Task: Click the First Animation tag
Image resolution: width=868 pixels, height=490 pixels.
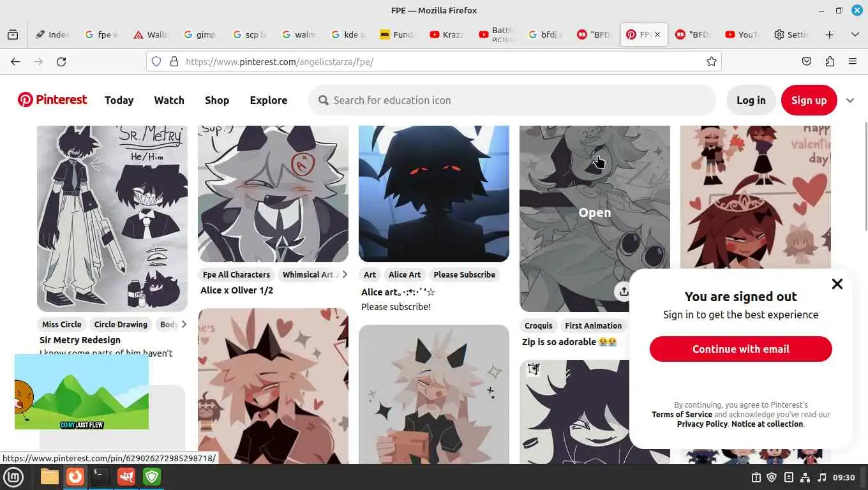Action: point(593,325)
